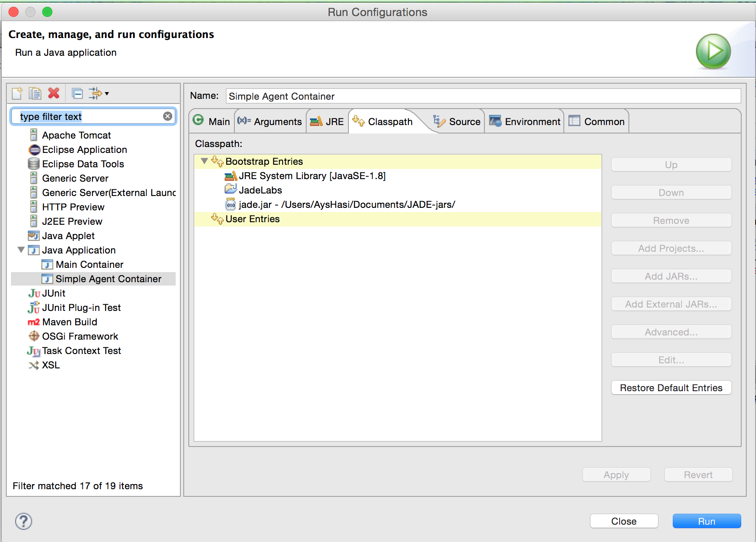Select JadeLabs project classpath entry
The height and width of the screenshot is (542, 756).
pos(261,190)
